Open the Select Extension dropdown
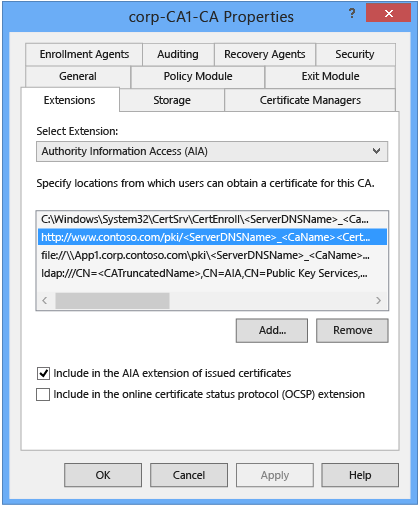This screenshot has height=506, width=418. coord(212,151)
